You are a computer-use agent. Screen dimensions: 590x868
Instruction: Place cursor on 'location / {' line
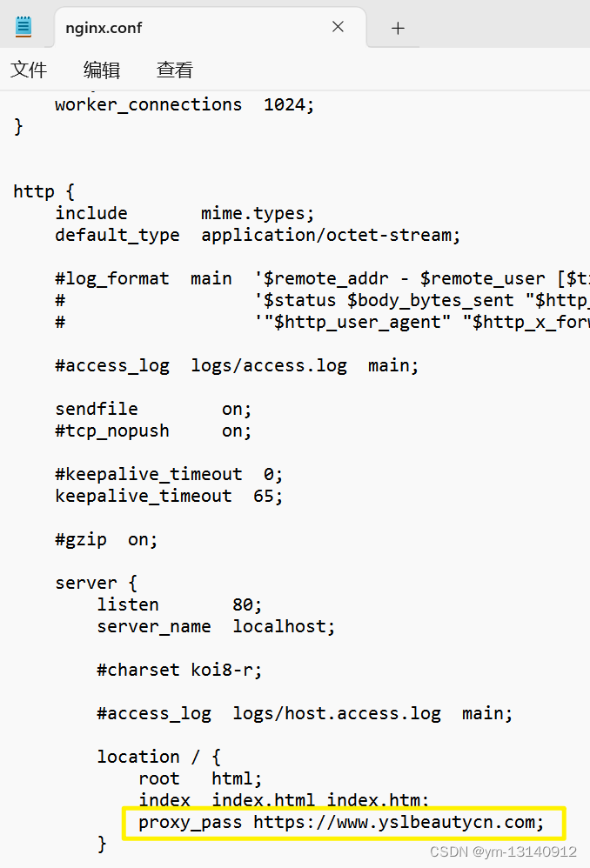[x=159, y=757]
